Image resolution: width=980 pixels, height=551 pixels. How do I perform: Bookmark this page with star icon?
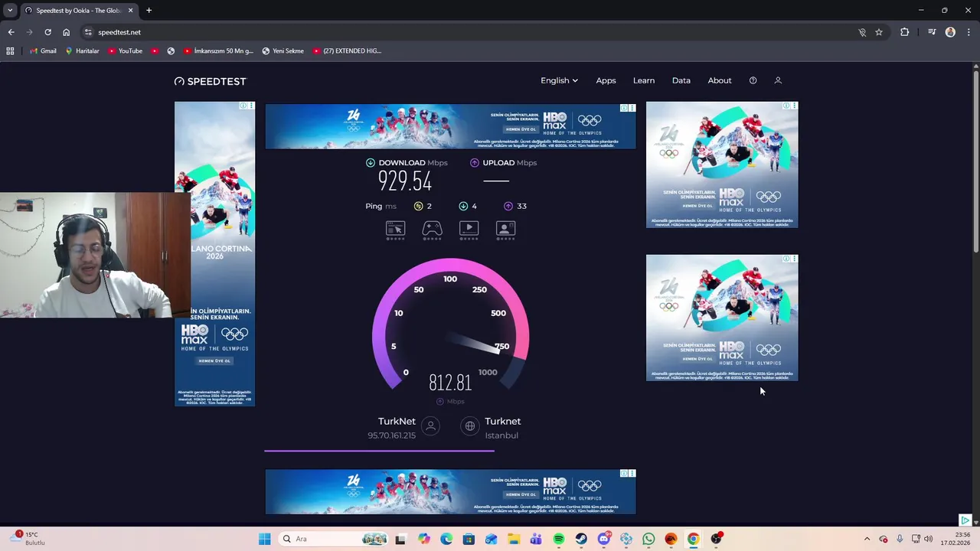879,32
